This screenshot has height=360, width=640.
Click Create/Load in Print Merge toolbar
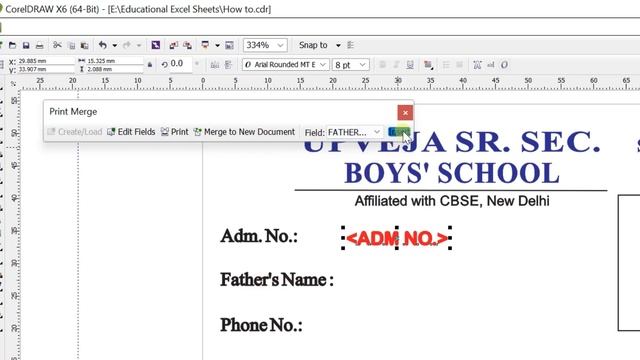coord(75,132)
